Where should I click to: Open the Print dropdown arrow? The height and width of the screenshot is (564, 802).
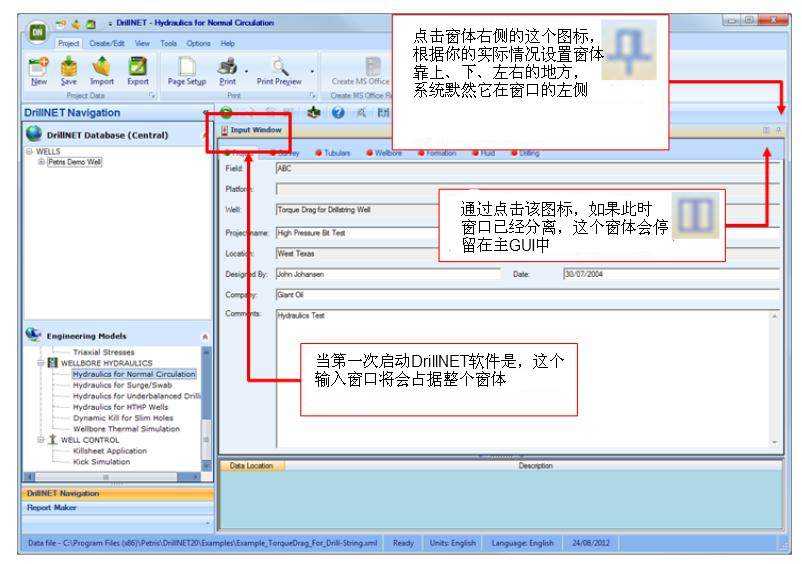coord(247,72)
